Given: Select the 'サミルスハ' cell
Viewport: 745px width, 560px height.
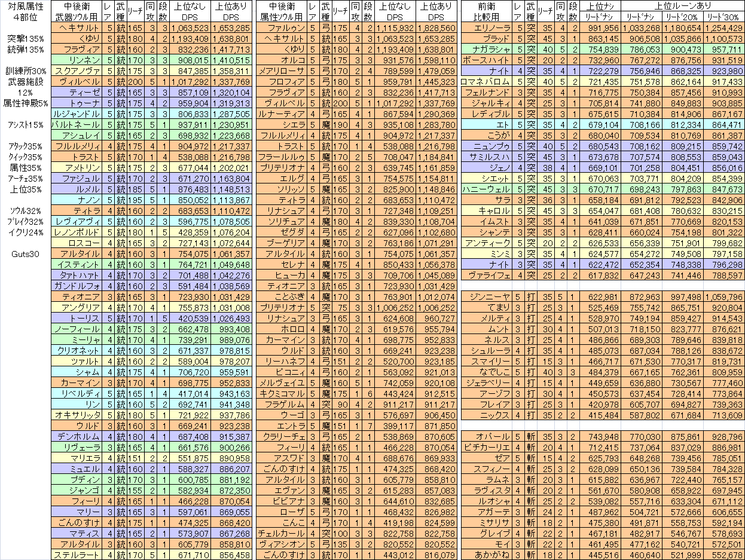Looking at the screenshot, I should (487, 157).
